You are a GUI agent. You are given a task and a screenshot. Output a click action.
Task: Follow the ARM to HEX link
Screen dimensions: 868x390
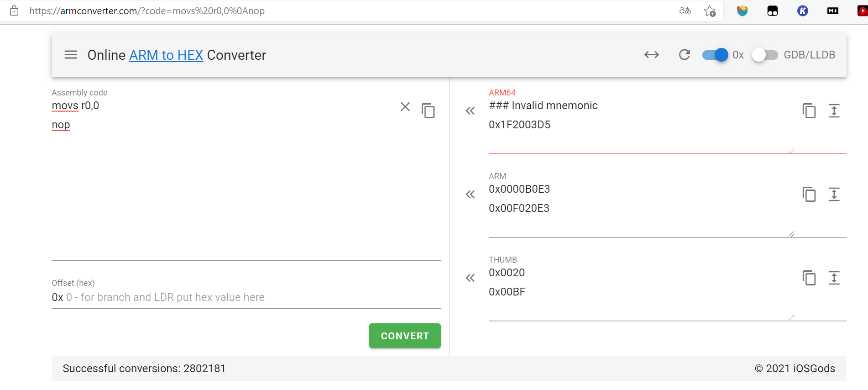point(166,55)
